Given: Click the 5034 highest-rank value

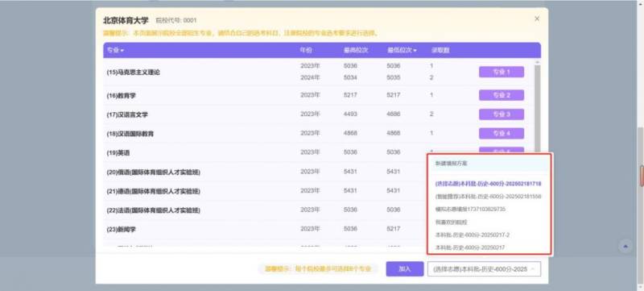Looking at the screenshot, I should (350, 77).
